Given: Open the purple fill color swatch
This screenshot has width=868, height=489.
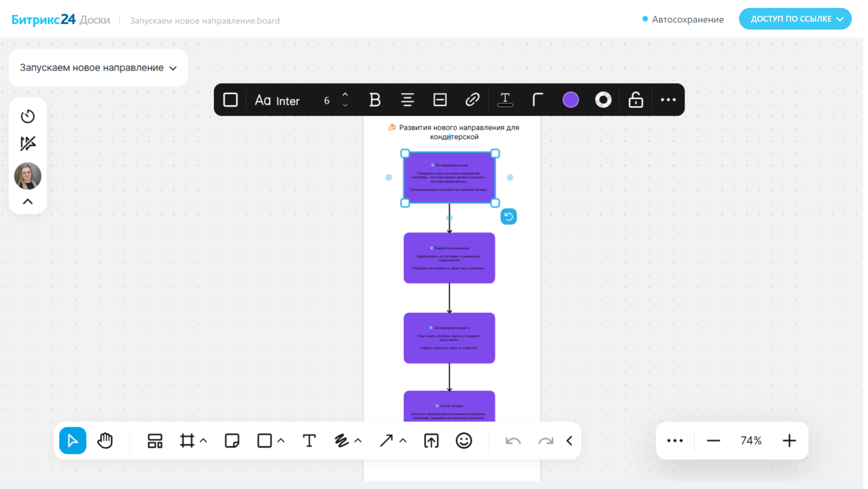Looking at the screenshot, I should click(x=570, y=100).
